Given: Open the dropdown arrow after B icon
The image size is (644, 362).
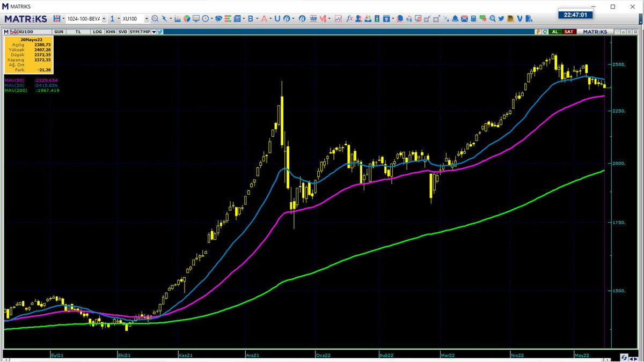Looking at the screenshot, I should [257, 19].
